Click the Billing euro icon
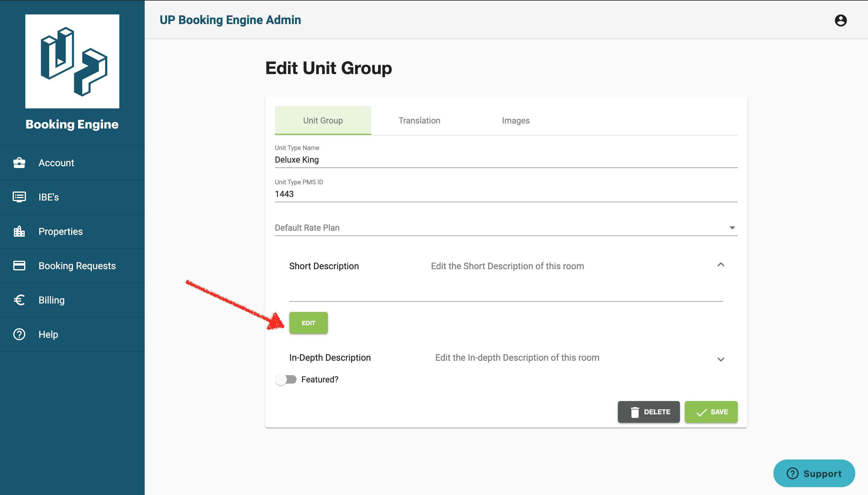868x495 pixels. [19, 300]
